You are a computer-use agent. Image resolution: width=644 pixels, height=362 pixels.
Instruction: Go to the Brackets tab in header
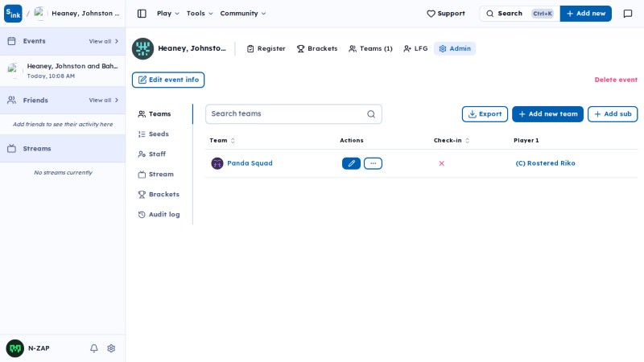click(317, 48)
